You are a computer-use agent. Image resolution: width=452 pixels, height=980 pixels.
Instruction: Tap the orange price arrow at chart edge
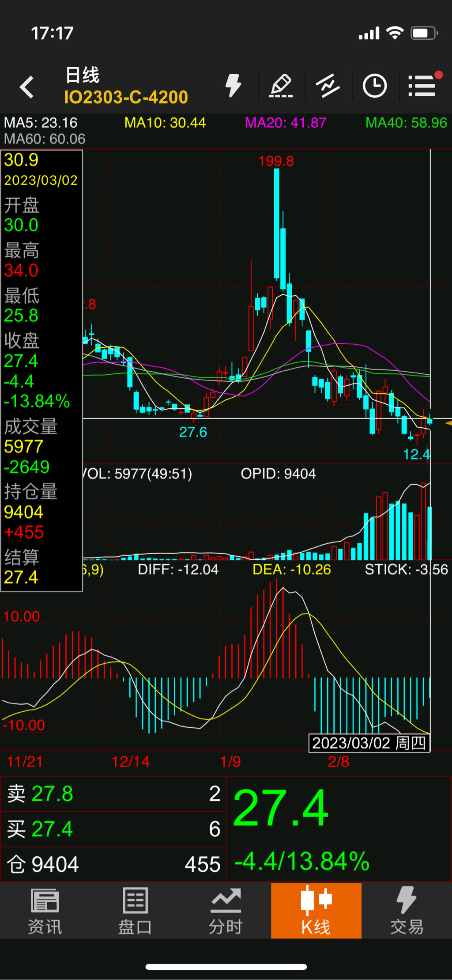point(448,423)
